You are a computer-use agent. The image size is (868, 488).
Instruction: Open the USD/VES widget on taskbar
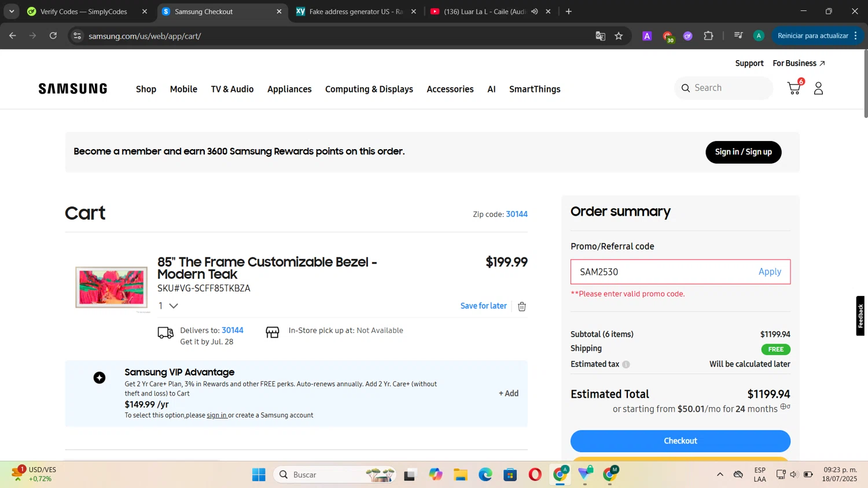pyautogui.click(x=35, y=474)
